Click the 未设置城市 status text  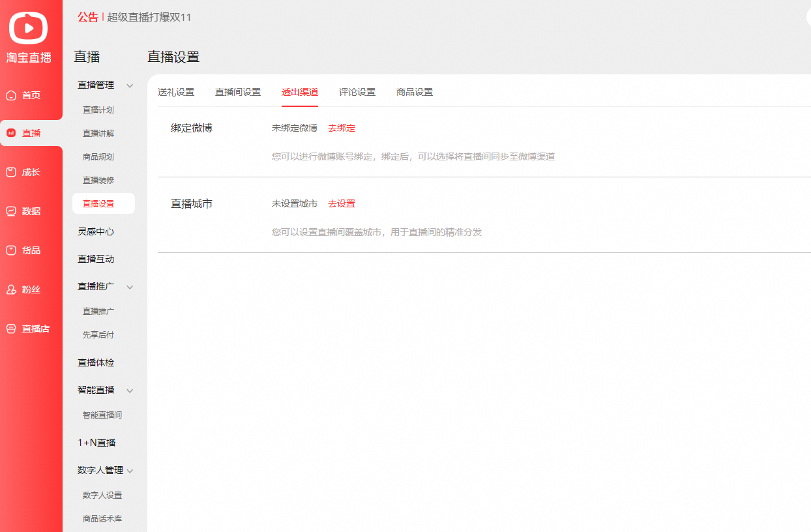(295, 203)
